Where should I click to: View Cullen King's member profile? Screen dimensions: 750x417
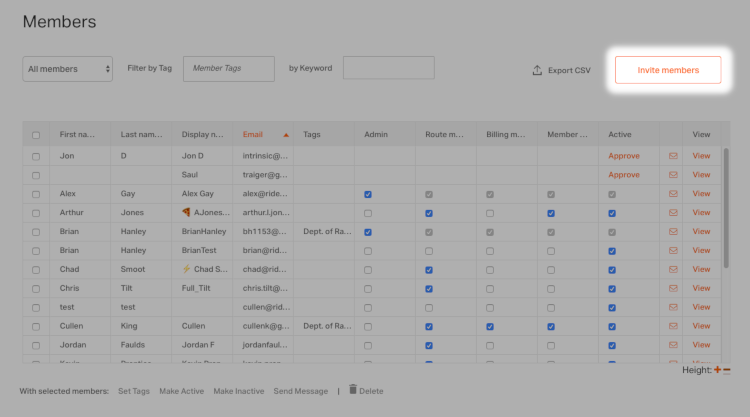(701, 326)
